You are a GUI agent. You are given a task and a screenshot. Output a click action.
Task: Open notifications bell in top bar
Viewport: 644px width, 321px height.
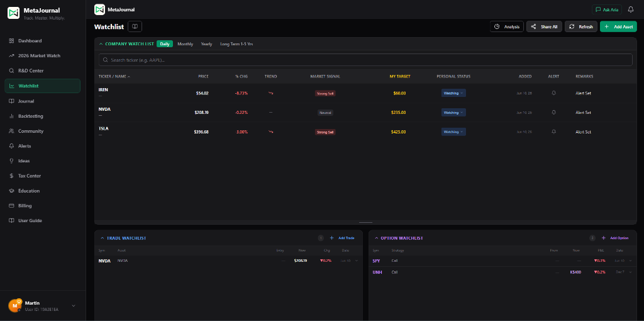pyautogui.click(x=631, y=9)
